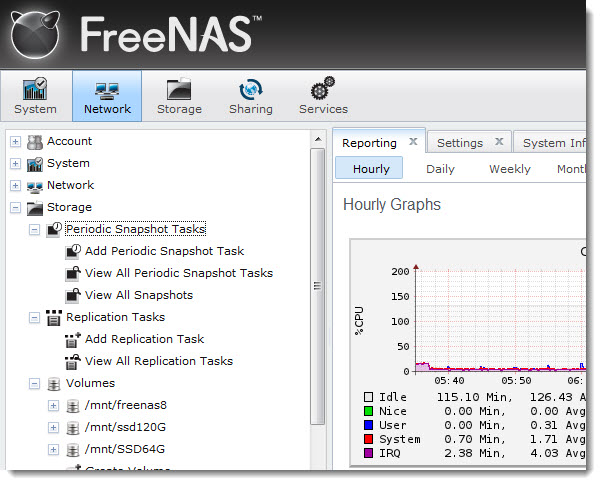Click the Periodic Snapshot Tasks icon
The image size is (601, 485).
54,229
